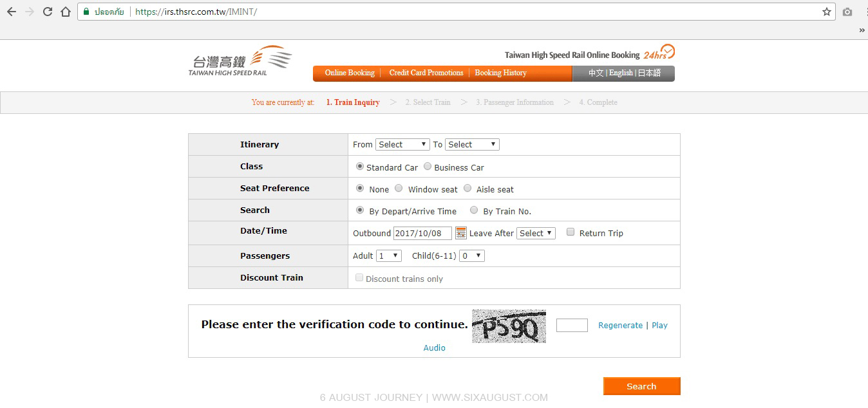Go to the browser home page icon
This screenshot has height=408, width=868.
66,12
